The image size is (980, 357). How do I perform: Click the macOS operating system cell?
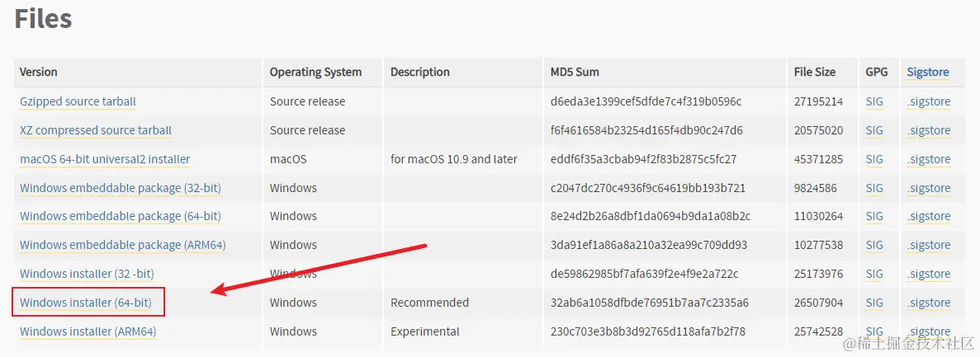[288, 159]
